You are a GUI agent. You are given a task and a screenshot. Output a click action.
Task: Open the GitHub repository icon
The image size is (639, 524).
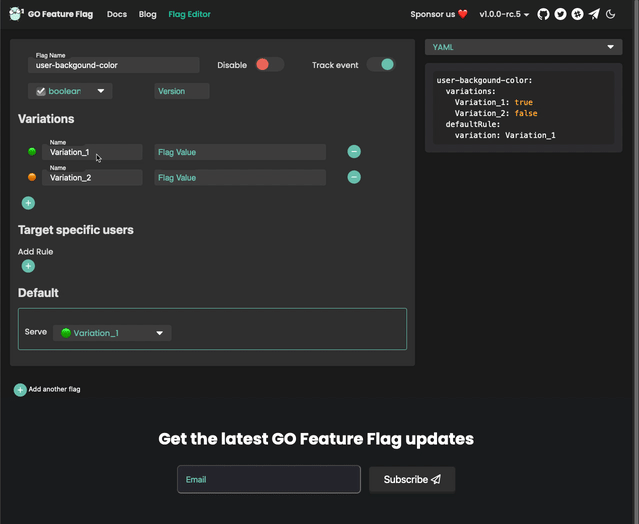click(543, 14)
